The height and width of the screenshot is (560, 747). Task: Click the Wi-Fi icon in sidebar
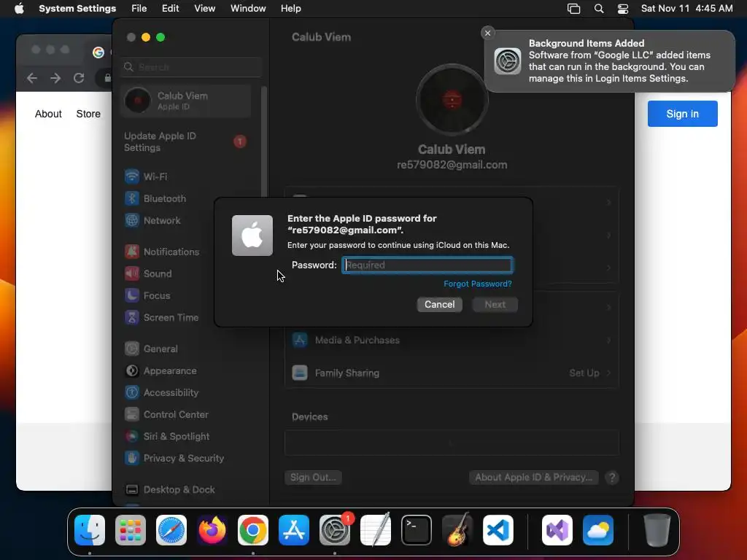(x=131, y=176)
